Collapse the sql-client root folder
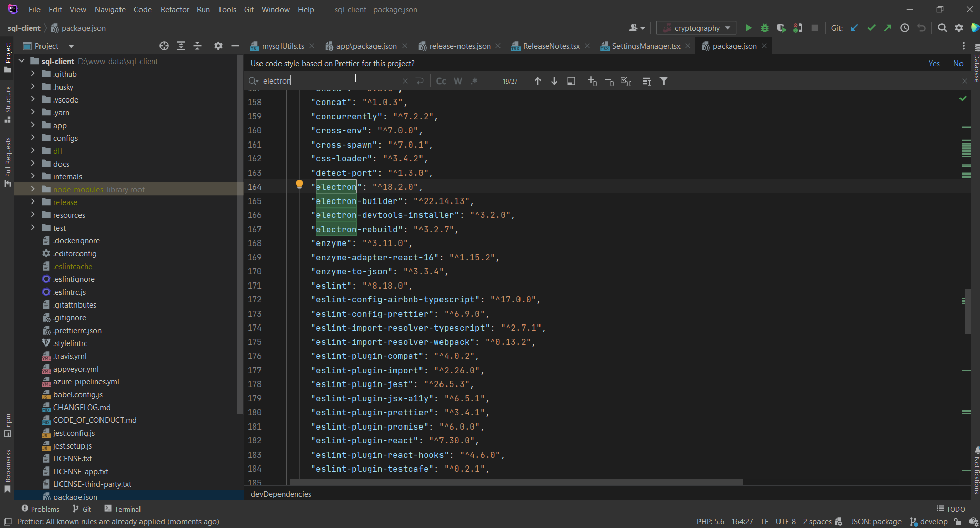This screenshot has width=980, height=528. pyautogui.click(x=22, y=61)
